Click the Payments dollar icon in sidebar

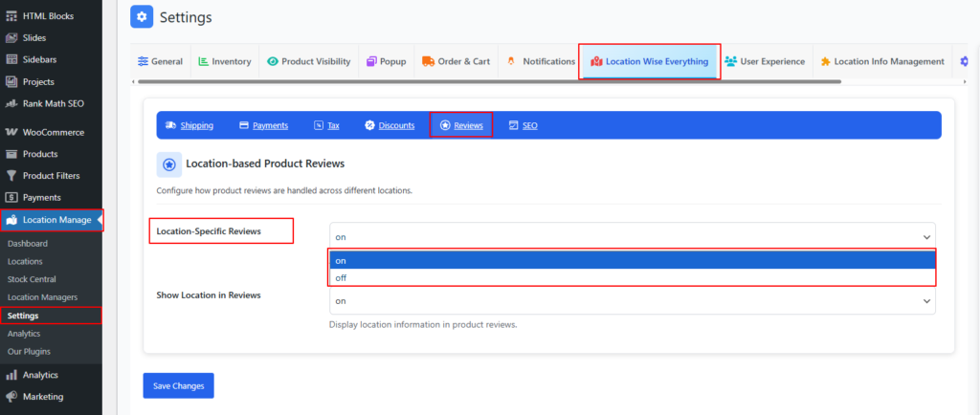point(11,198)
